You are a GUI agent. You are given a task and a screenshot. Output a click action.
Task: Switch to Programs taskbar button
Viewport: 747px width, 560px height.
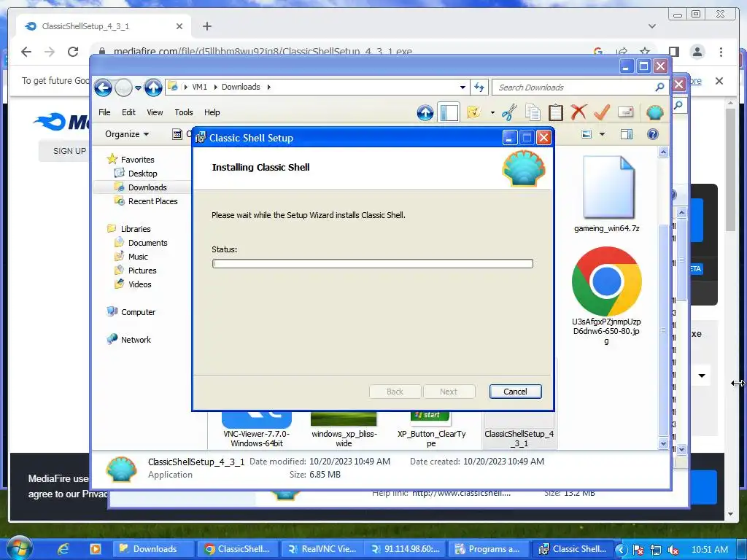[x=489, y=549]
